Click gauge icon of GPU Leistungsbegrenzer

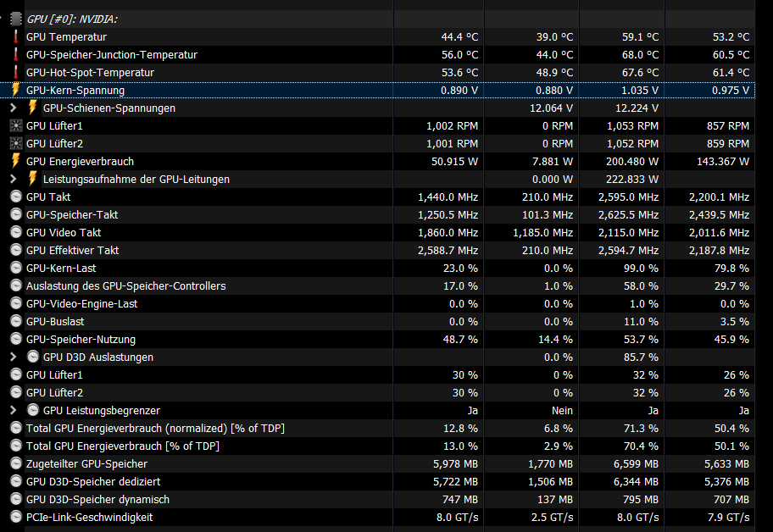pos(32,410)
